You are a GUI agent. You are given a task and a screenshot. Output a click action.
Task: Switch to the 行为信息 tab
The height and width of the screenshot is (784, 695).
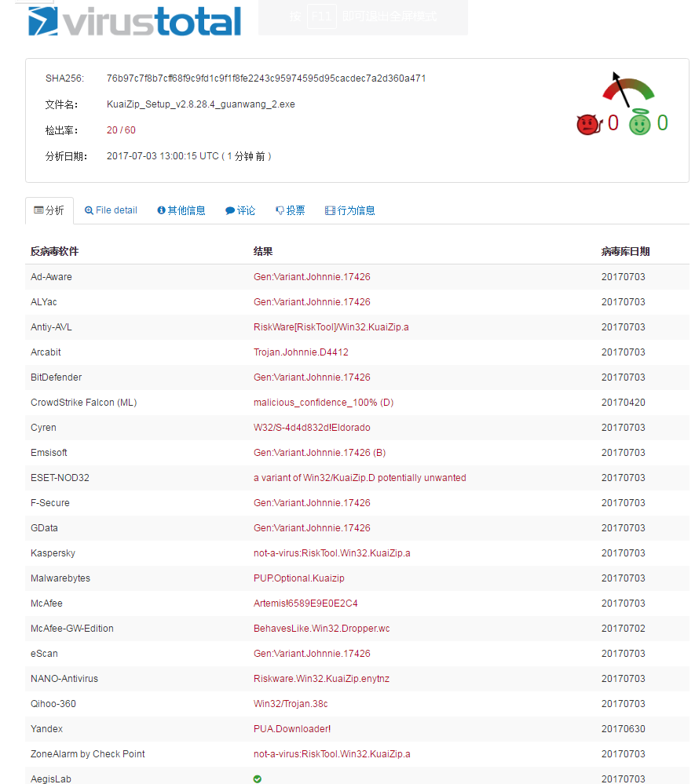349,210
